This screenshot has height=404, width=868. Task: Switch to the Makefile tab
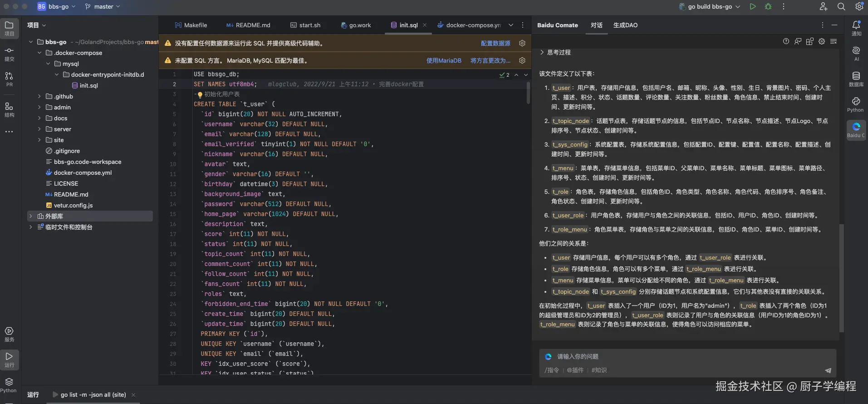point(191,25)
